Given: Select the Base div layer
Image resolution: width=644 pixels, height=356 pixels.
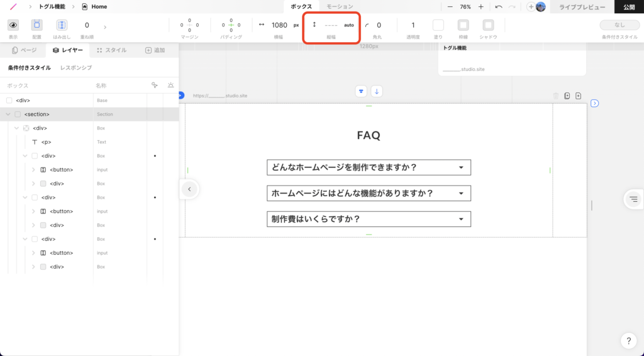Looking at the screenshot, I should point(89,100).
